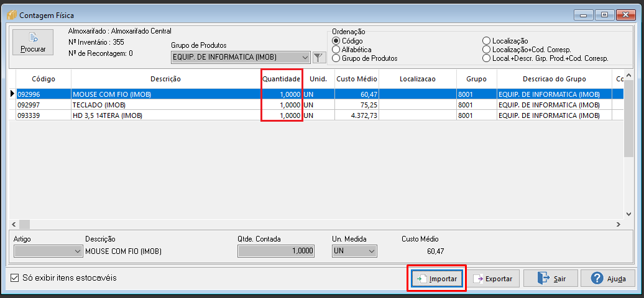The image size is (644, 298).
Task: Minimize the Contagem Física window
Action: coord(583,15)
